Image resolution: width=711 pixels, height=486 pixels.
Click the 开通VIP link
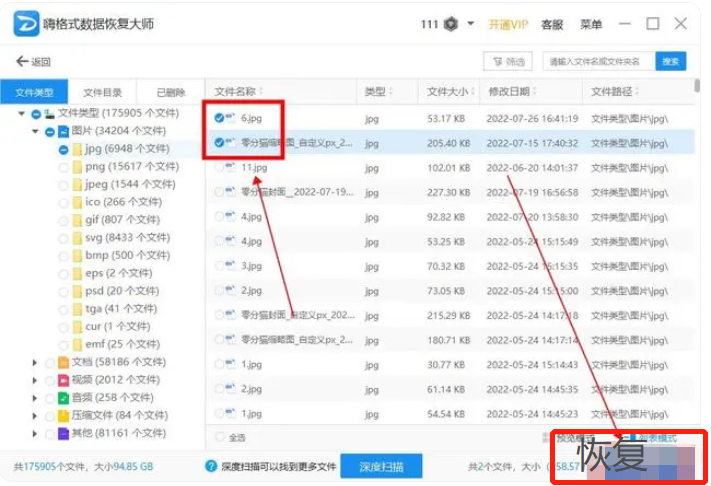508,24
